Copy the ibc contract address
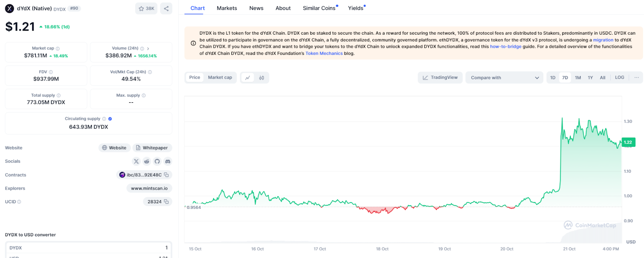Screen dimensions: 644x258 tap(166, 175)
